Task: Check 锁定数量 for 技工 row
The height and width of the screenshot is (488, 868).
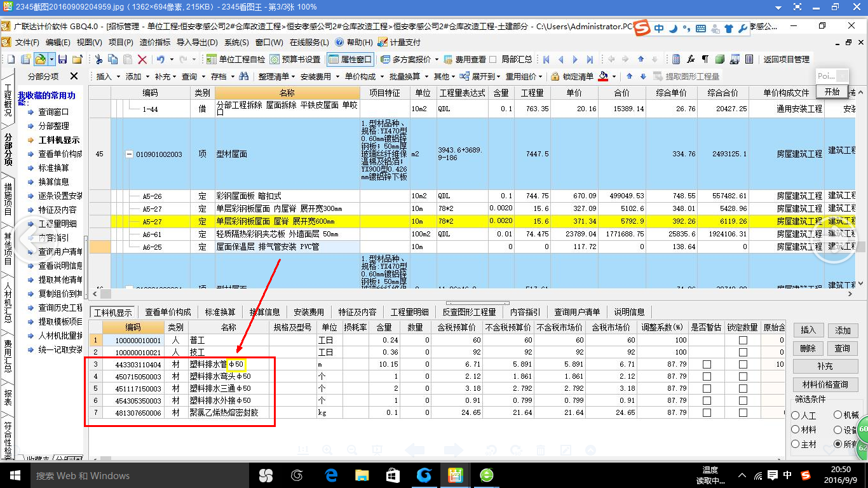Action: 743,353
